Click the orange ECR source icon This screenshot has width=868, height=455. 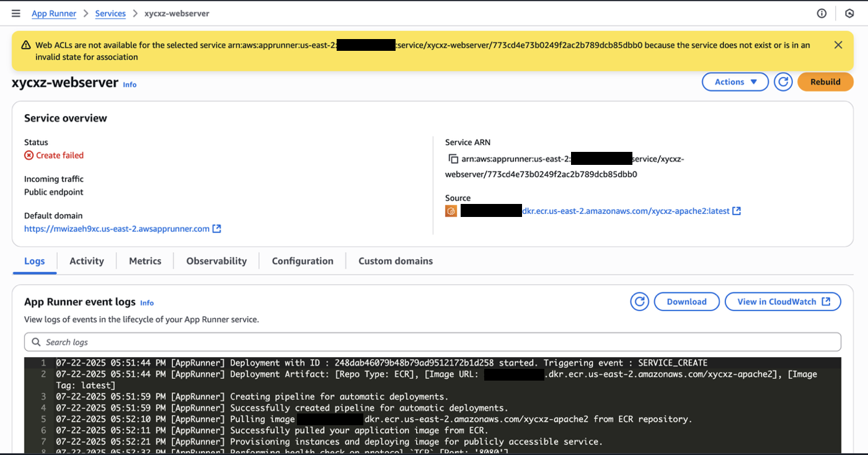point(451,210)
